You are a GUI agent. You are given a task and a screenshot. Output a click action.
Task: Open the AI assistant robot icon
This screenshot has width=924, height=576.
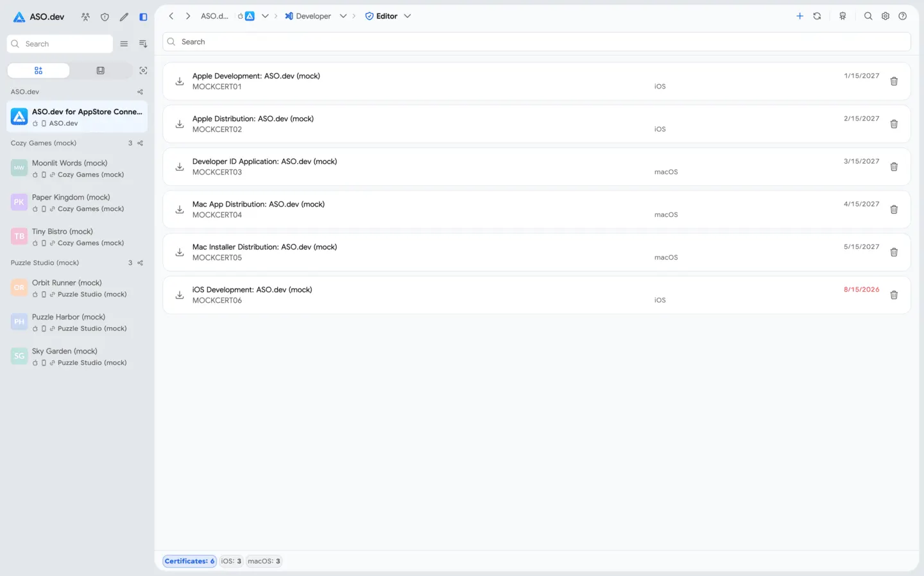(843, 16)
